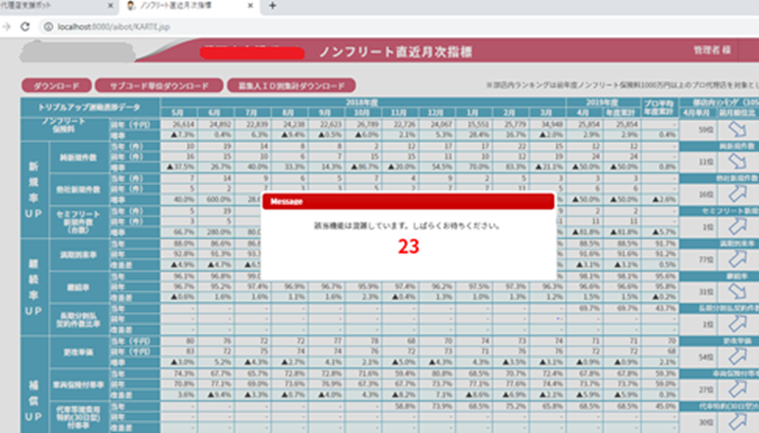759x433 pixels.
Task: Reload the page with the browser refresh icon
Action: pos(24,26)
